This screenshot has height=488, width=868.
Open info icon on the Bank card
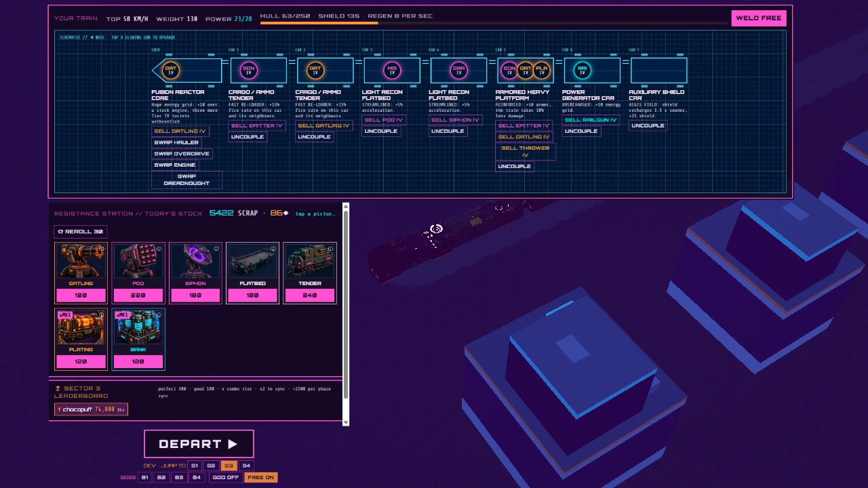pos(159,315)
